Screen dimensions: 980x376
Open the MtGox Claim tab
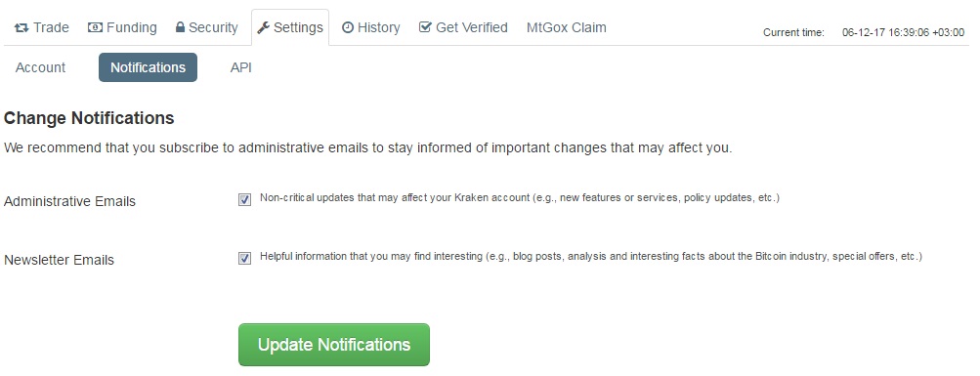point(567,27)
